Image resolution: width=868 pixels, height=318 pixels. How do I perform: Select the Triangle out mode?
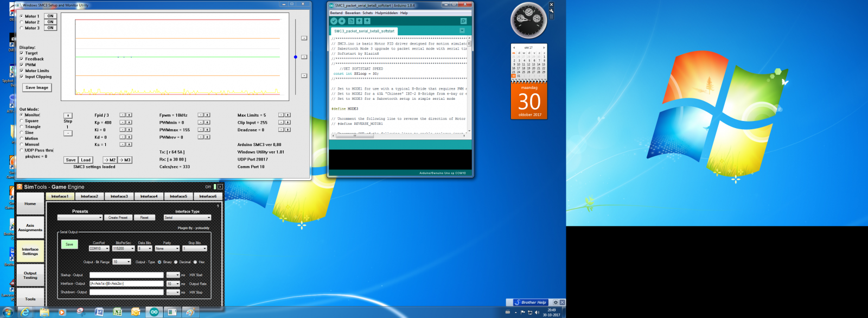point(21,126)
